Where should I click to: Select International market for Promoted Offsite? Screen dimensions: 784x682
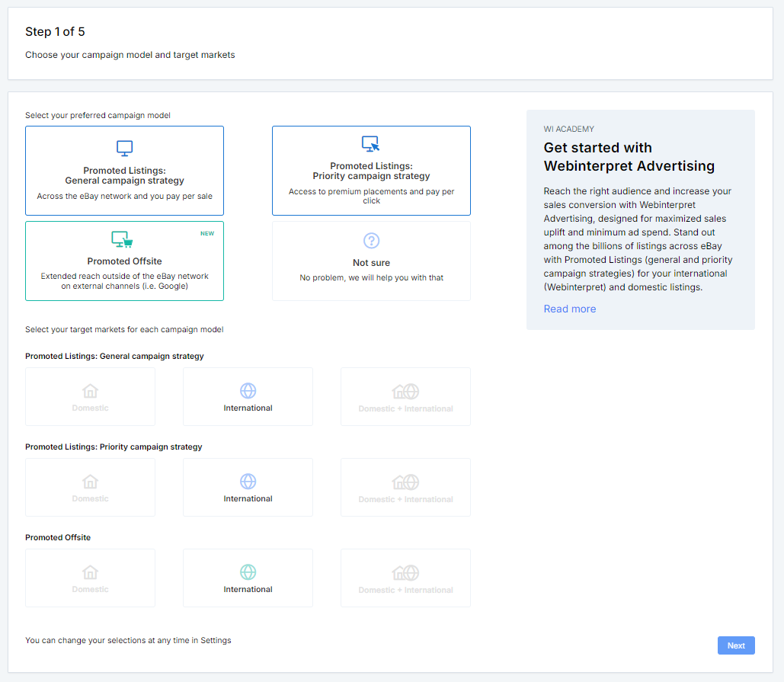point(248,578)
